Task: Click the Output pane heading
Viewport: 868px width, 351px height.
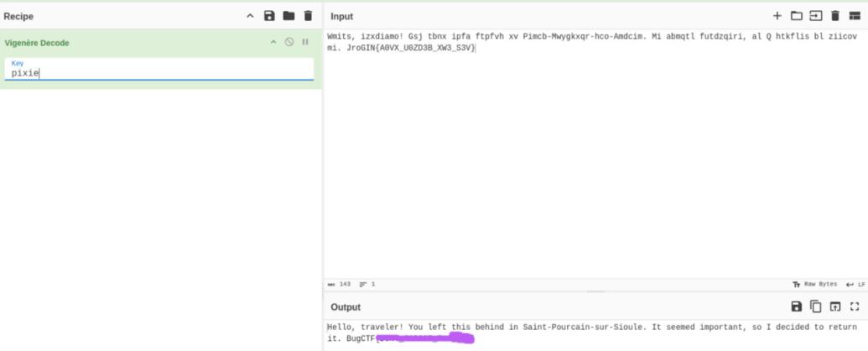Action: pyautogui.click(x=346, y=307)
